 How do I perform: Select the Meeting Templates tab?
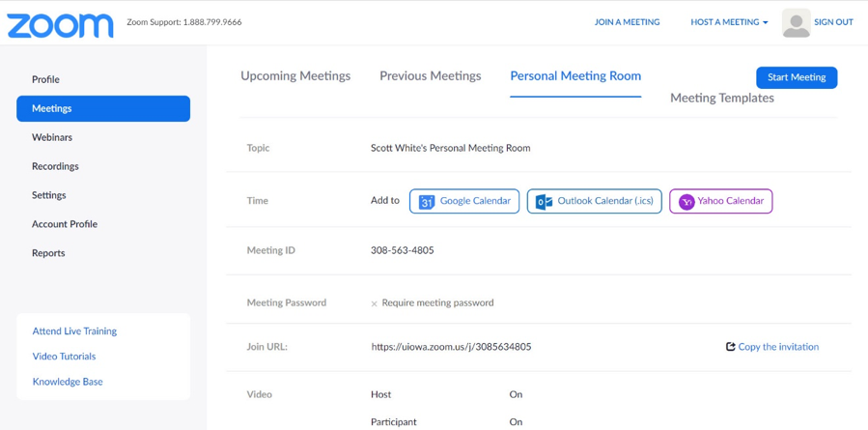click(x=721, y=98)
